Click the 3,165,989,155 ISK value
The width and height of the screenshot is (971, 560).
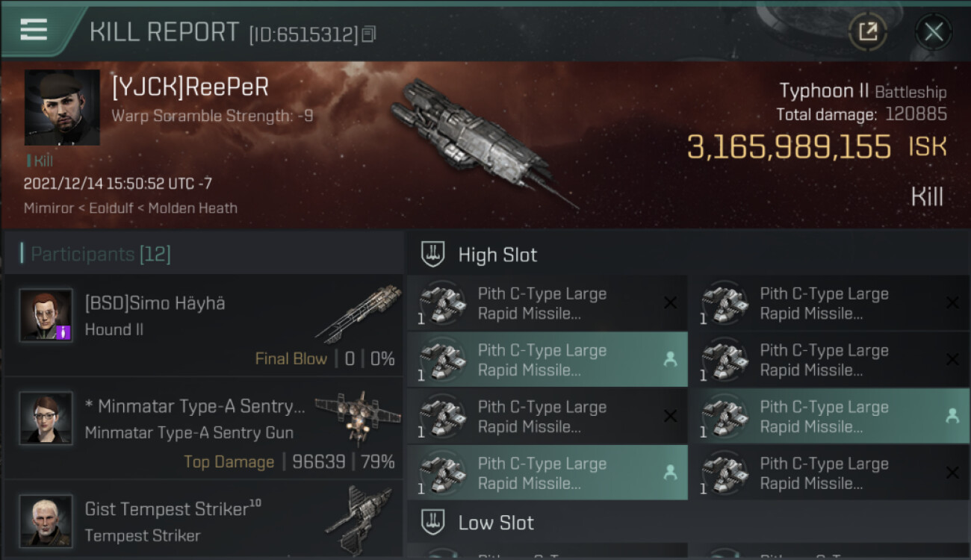(789, 147)
